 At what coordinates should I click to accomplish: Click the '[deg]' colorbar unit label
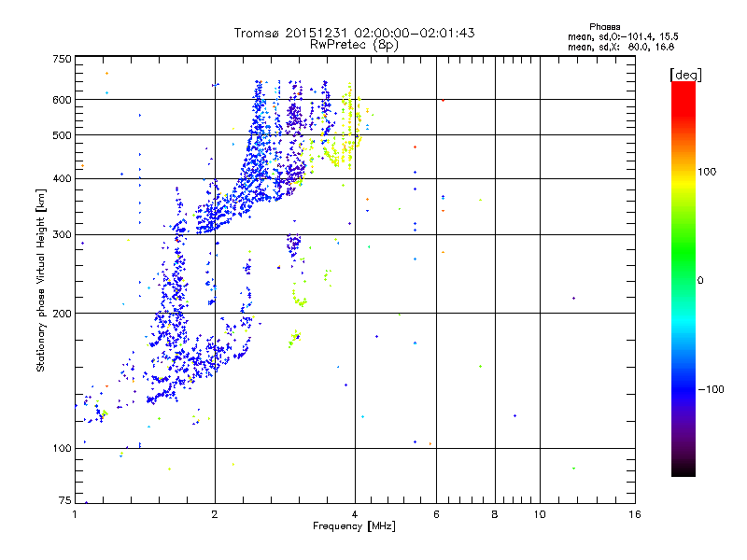[x=685, y=75]
